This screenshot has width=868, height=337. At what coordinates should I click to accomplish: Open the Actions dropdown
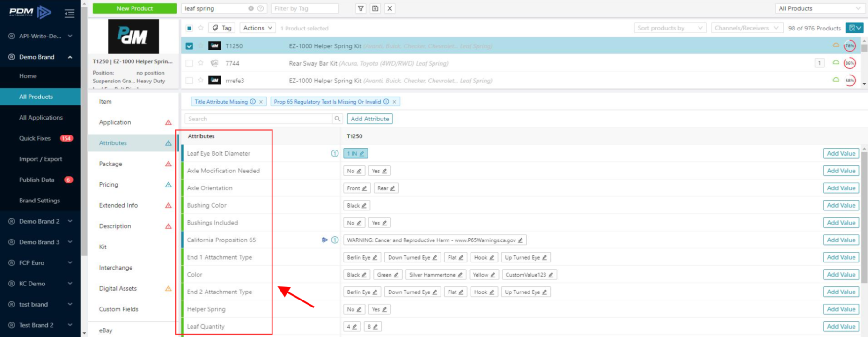257,28
